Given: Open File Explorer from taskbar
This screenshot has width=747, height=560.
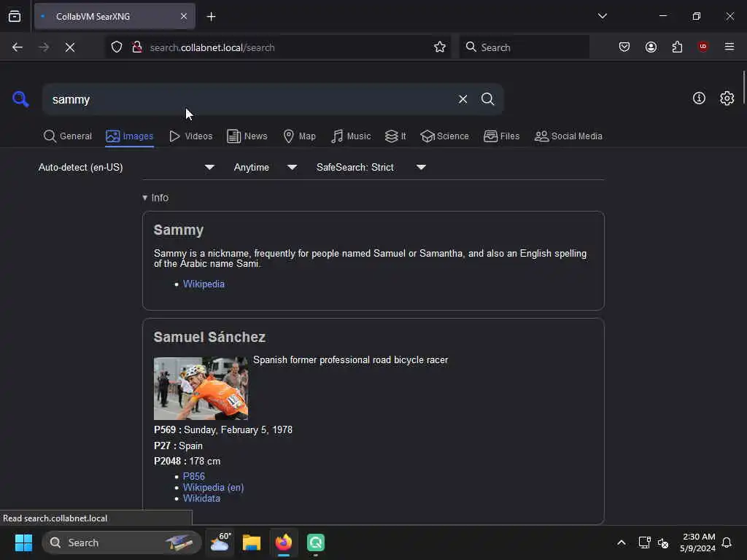Looking at the screenshot, I should (x=252, y=542).
